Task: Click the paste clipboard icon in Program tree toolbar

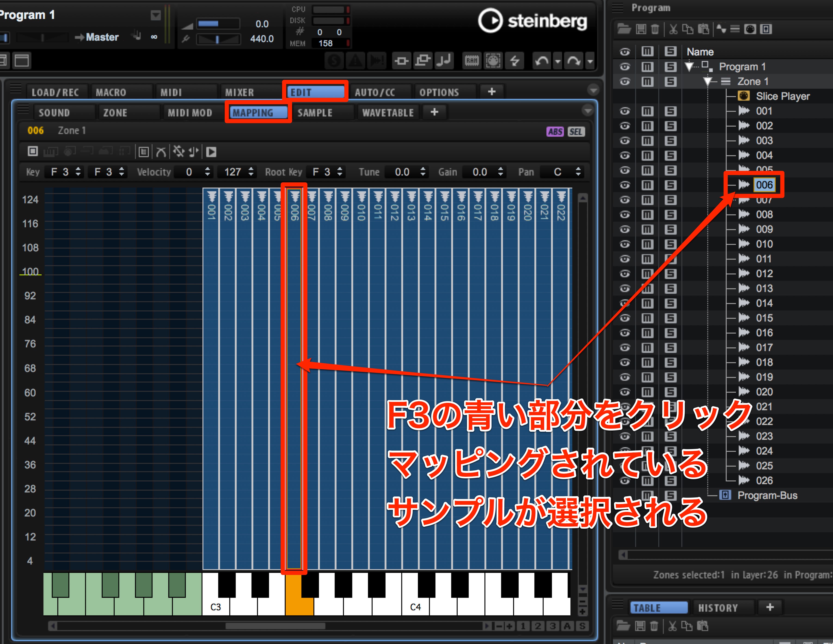Action: coord(703,29)
